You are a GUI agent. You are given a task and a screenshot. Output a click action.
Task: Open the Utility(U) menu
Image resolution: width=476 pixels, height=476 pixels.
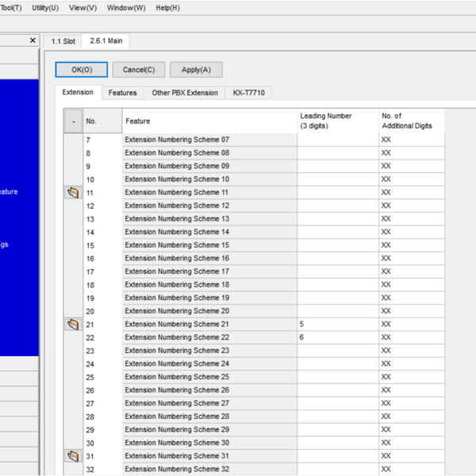pos(45,8)
